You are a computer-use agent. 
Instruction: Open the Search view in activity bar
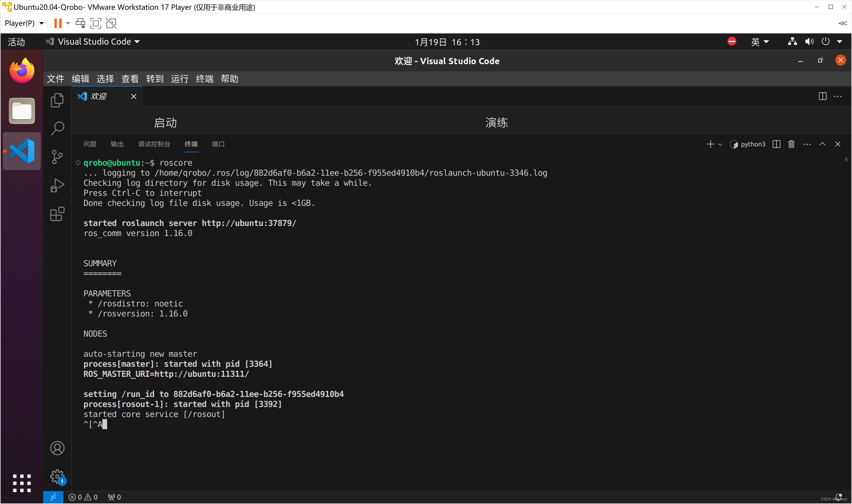pyautogui.click(x=57, y=129)
